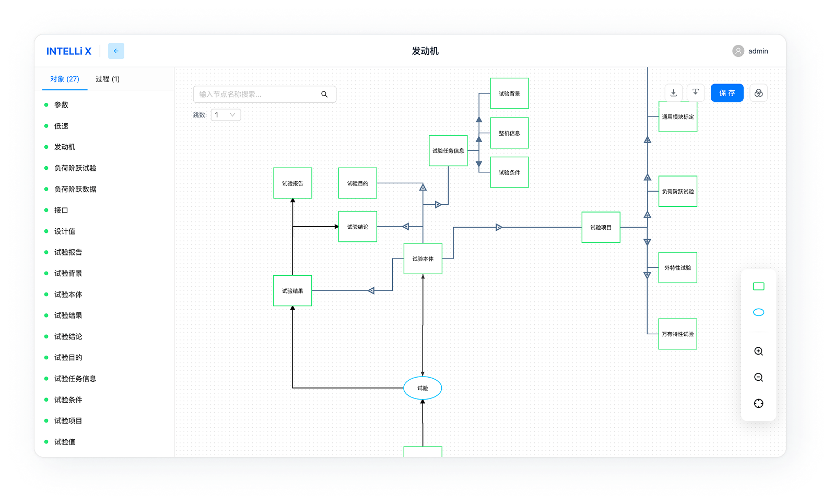Click the 试验 ellipse node on canvas
Screen dimensions: 833x504
coord(423,388)
